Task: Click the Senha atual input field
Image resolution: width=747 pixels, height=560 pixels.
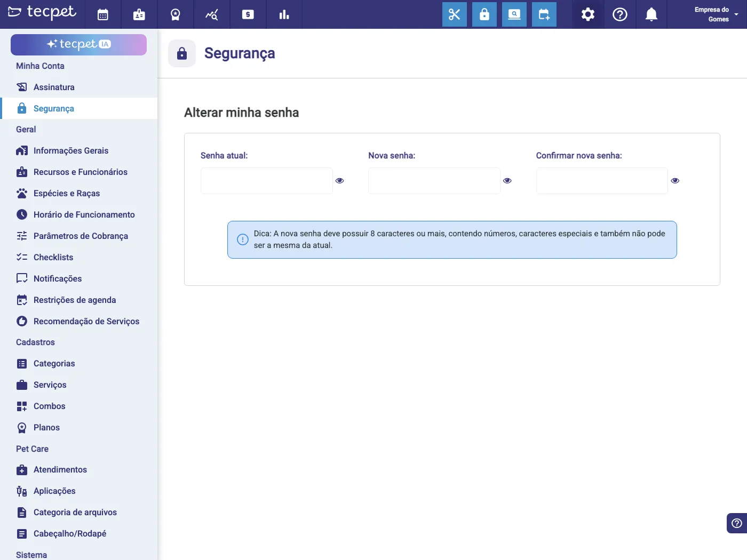Action: (267, 181)
